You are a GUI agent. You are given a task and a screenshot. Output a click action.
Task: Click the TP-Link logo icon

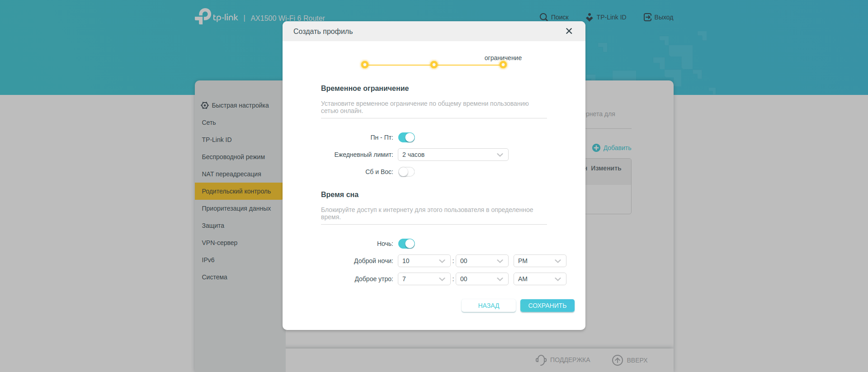pyautogui.click(x=203, y=16)
